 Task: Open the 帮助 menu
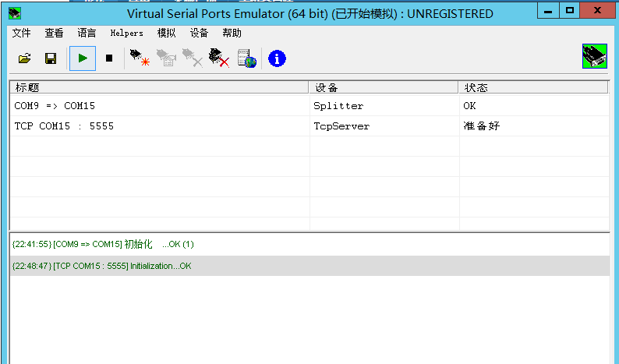232,33
